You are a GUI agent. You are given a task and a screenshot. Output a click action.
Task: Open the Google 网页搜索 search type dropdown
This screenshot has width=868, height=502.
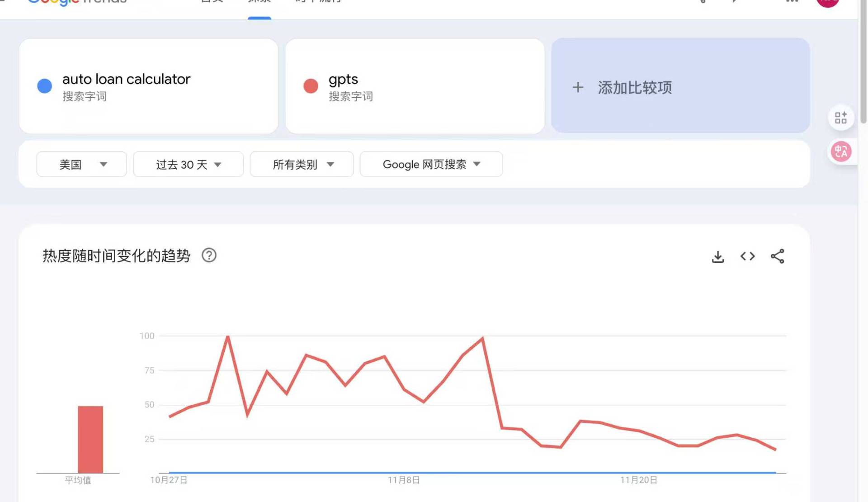click(x=431, y=164)
